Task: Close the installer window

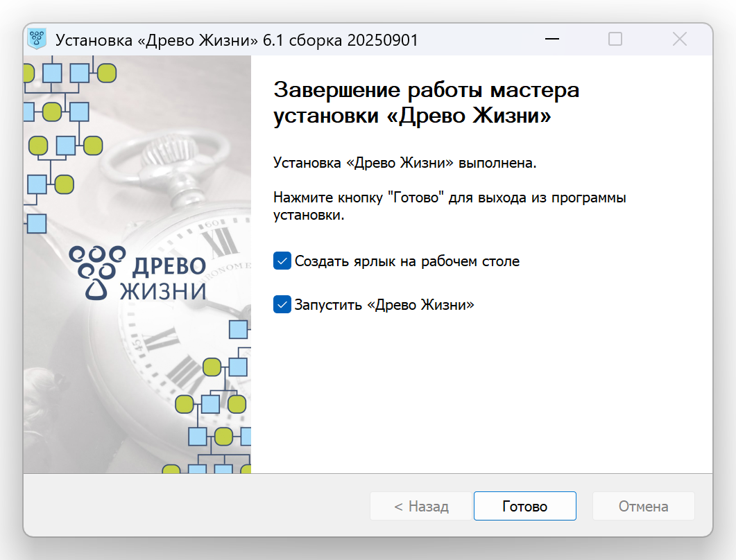Action: tap(680, 39)
